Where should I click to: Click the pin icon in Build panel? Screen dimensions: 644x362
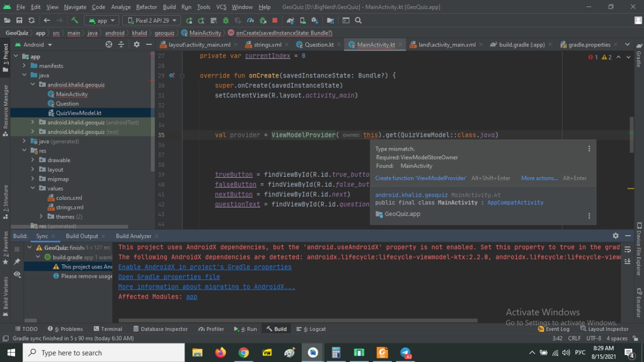click(x=17, y=261)
